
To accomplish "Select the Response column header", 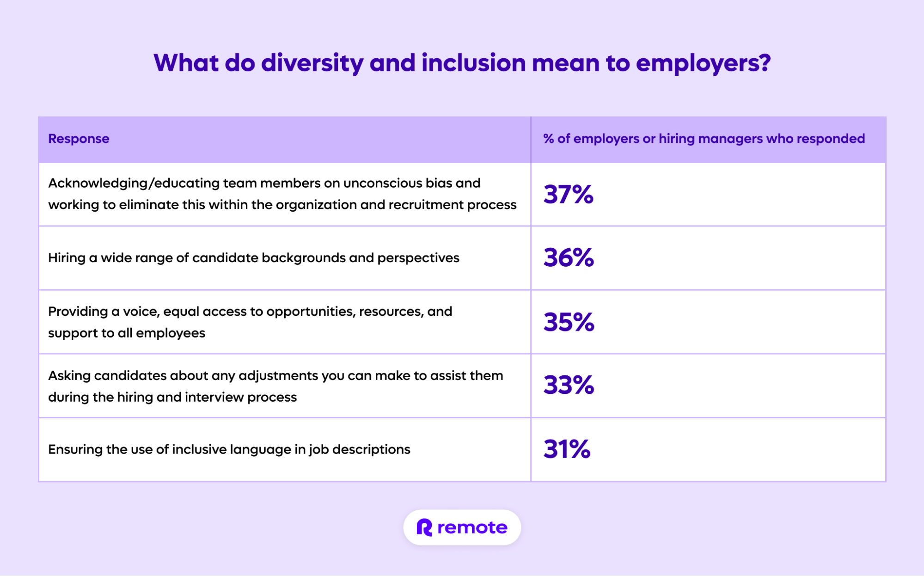I will tap(79, 139).
